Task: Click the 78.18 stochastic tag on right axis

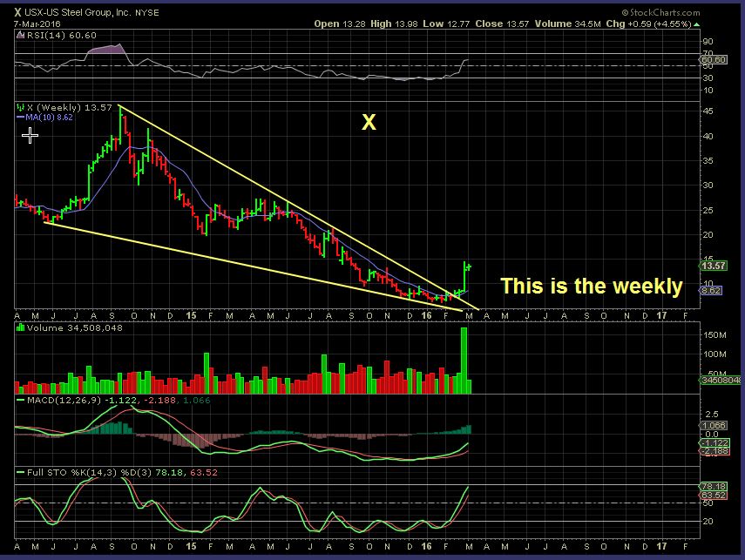Action: coord(714,486)
